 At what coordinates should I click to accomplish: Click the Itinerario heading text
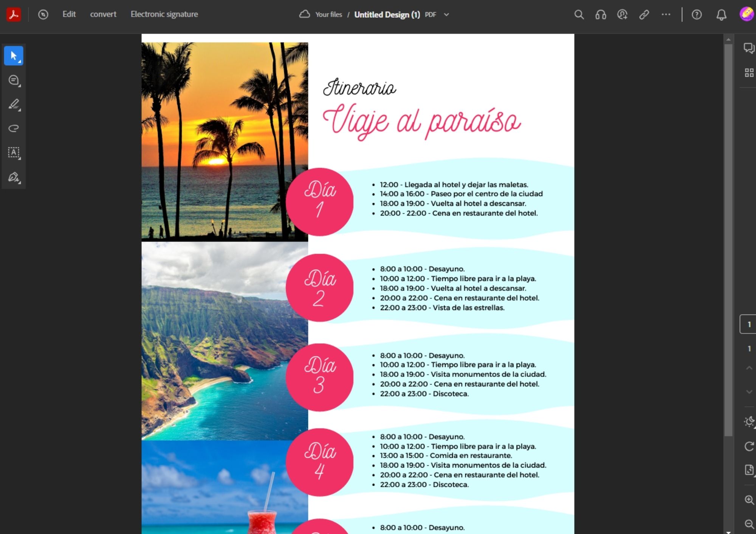[359, 88]
